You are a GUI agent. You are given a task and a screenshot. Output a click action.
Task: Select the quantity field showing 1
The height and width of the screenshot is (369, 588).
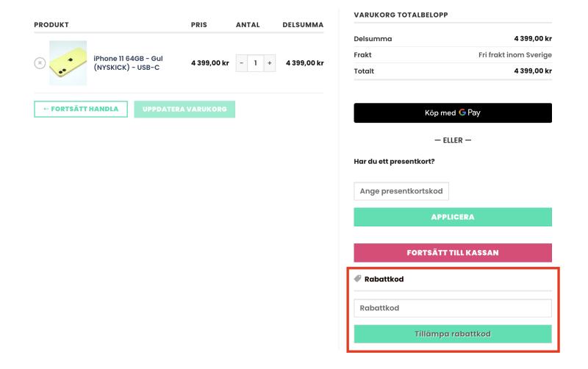255,63
